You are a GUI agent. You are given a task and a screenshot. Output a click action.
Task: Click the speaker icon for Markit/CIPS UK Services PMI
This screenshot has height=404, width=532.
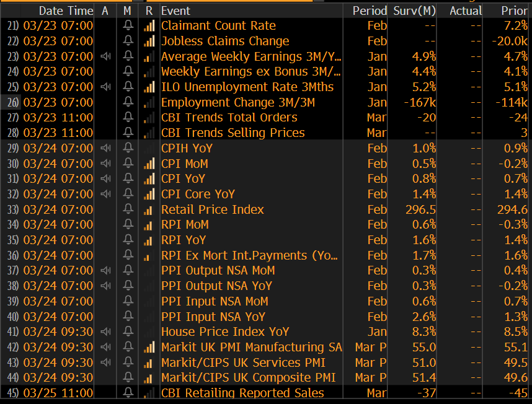106,362
